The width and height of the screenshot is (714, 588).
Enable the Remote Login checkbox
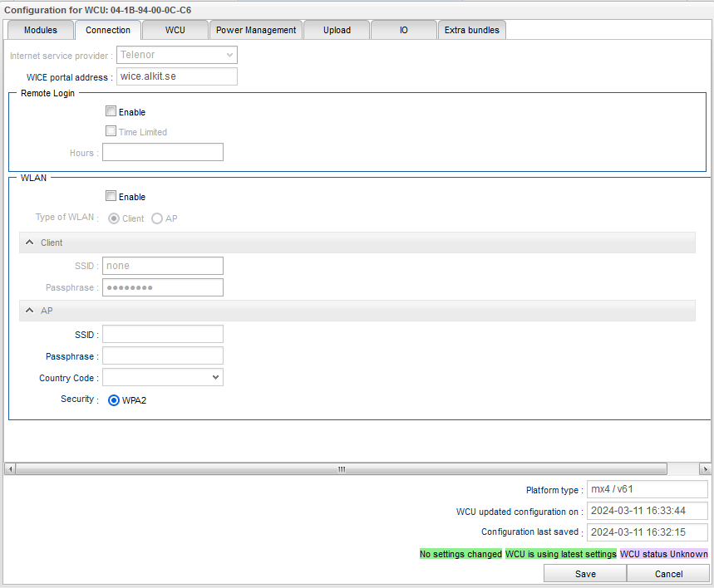click(111, 112)
